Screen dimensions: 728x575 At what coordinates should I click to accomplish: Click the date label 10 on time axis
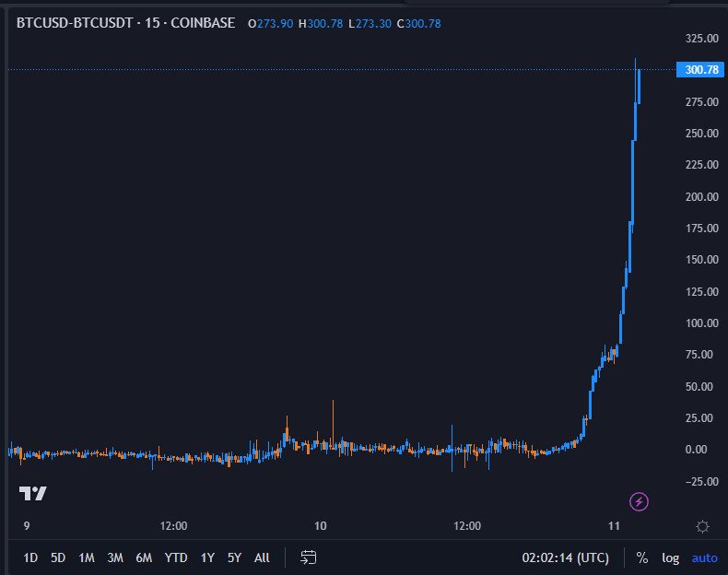(321, 526)
